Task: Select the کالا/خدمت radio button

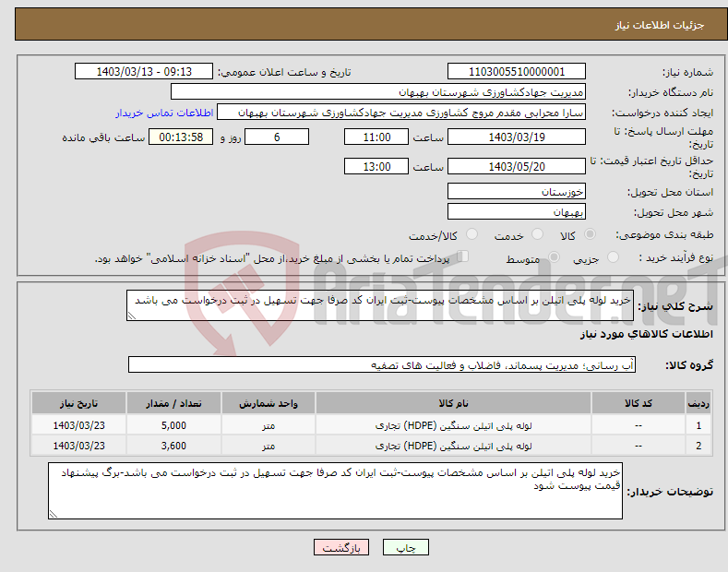Action: [x=471, y=234]
